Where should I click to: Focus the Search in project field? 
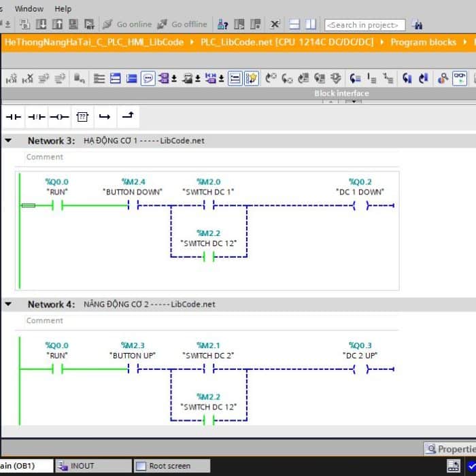365,25
